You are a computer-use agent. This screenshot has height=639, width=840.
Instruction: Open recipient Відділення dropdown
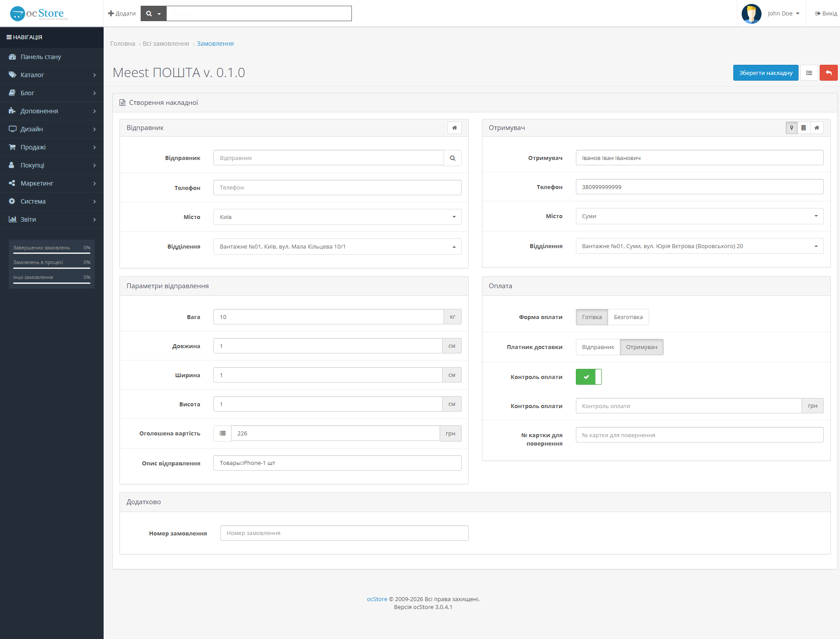click(x=699, y=246)
